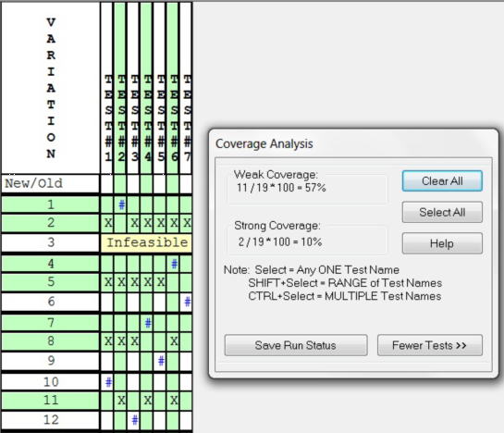Image resolution: width=504 pixels, height=433 pixels.
Task: Click the # mark in variation 4 row
Action: (x=174, y=264)
